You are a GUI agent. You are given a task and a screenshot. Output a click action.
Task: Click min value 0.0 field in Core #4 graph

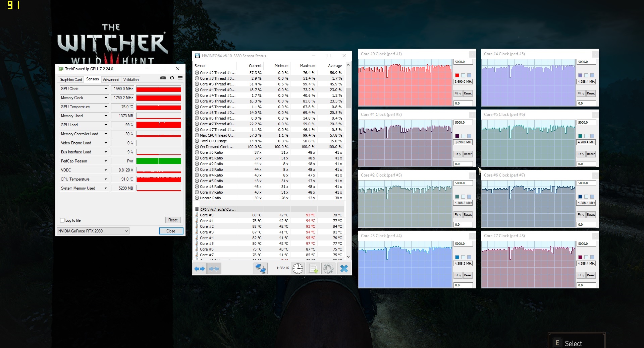(x=586, y=103)
